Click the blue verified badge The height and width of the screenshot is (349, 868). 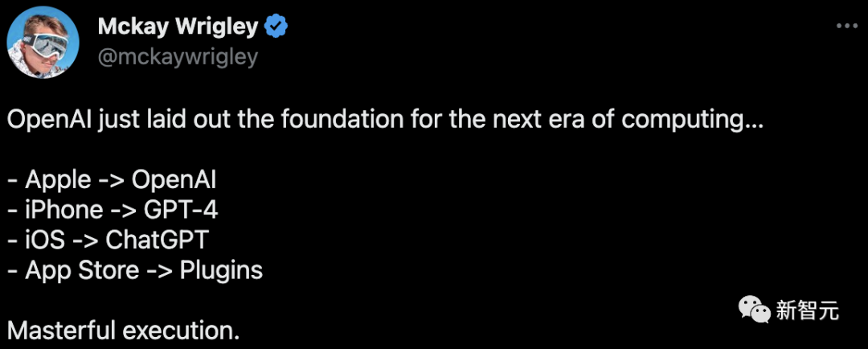pyautogui.click(x=276, y=27)
